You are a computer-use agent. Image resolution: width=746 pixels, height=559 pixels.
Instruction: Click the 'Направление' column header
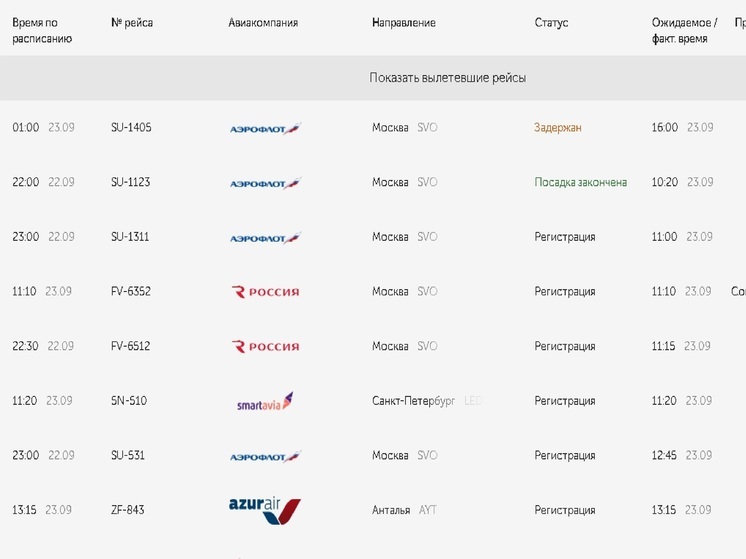[x=403, y=23]
